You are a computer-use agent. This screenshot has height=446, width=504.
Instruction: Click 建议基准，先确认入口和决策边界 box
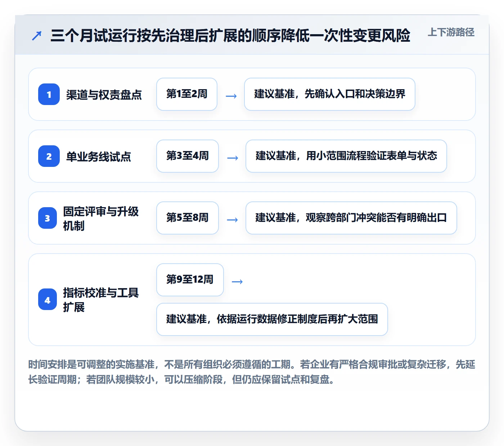point(330,94)
